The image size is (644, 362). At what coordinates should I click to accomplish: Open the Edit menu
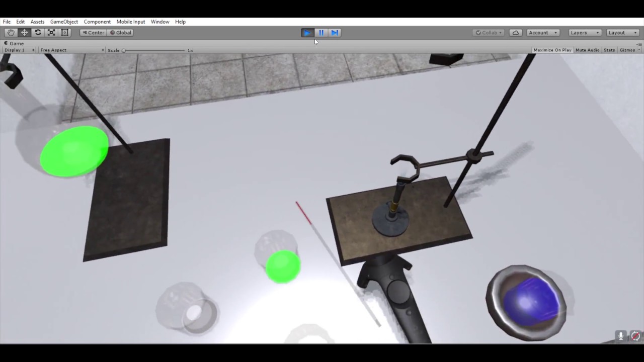pyautogui.click(x=21, y=22)
